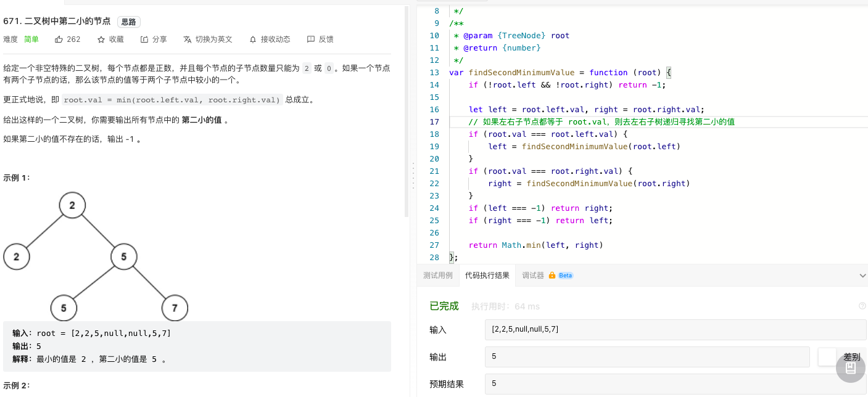Click editor line number 21
This screenshot has height=397, width=868.
tap(434, 171)
